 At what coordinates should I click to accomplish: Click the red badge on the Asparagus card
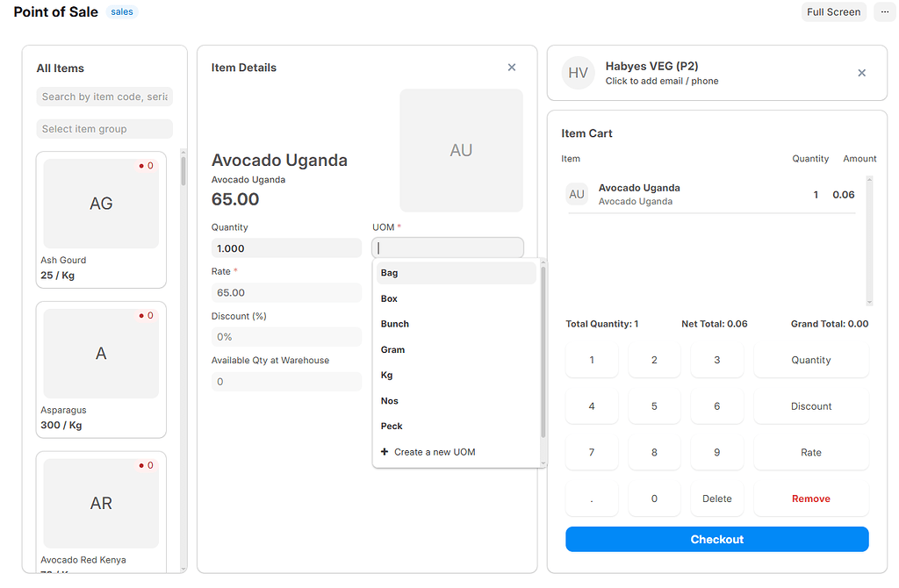tap(146, 315)
